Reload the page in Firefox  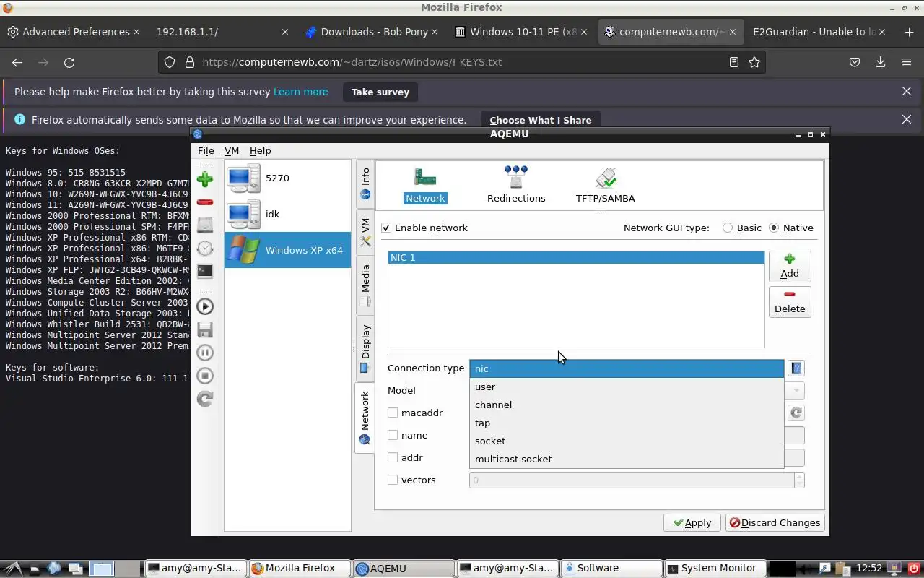point(69,62)
